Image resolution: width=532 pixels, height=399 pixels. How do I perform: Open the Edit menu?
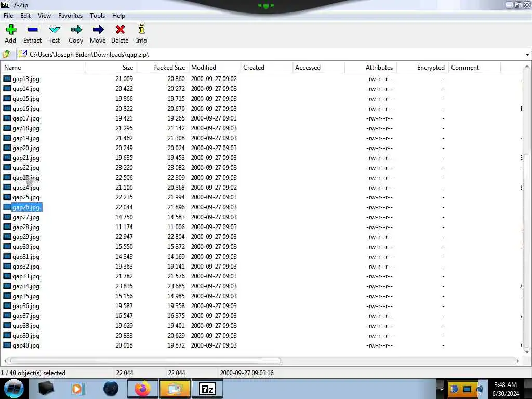pyautogui.click(x=25, y=16)
